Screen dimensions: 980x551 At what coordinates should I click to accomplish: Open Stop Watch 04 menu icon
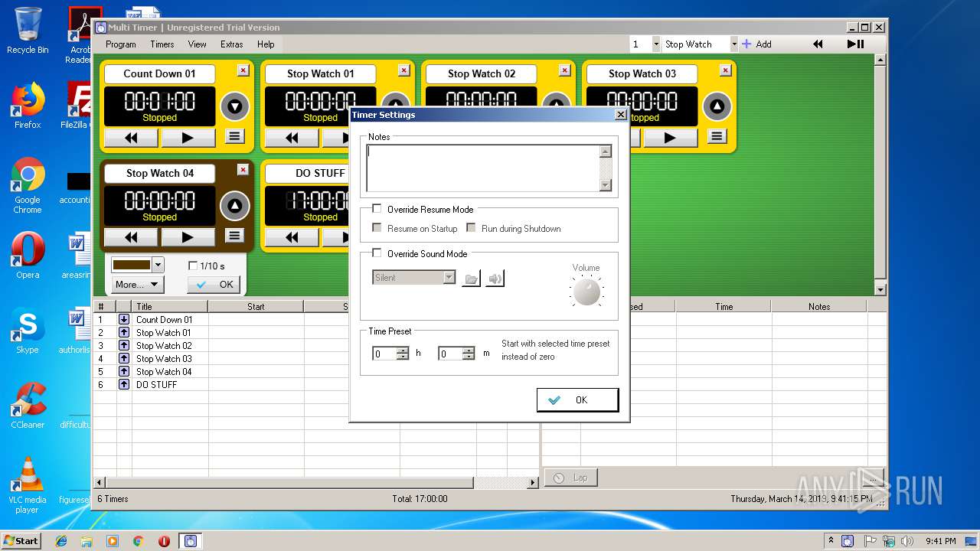coord(234,236)
